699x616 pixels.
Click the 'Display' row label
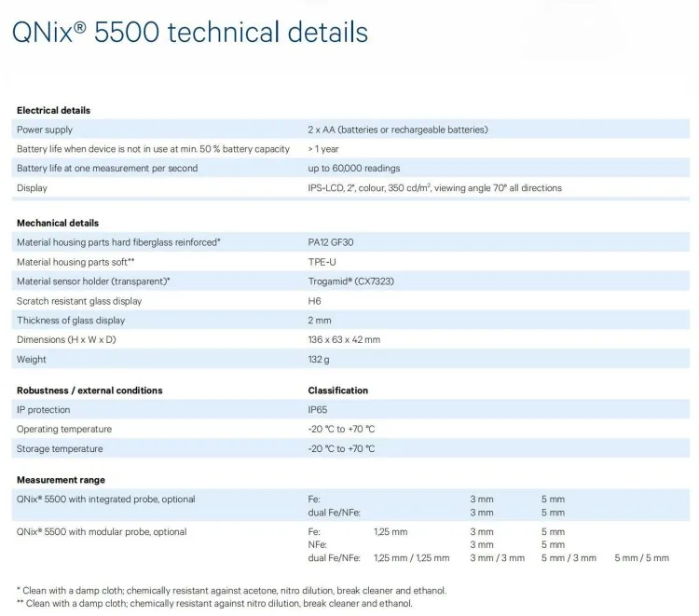(x=32, y=188)
